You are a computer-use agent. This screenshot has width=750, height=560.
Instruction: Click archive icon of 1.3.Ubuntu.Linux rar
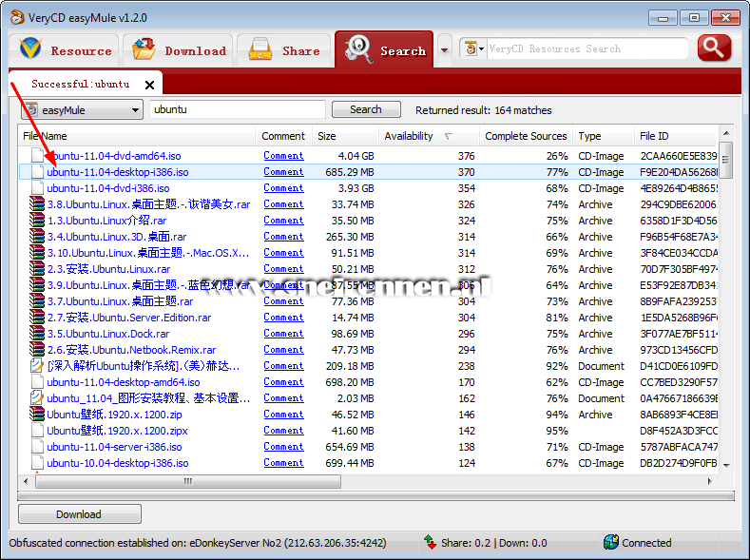pos(37,221)
